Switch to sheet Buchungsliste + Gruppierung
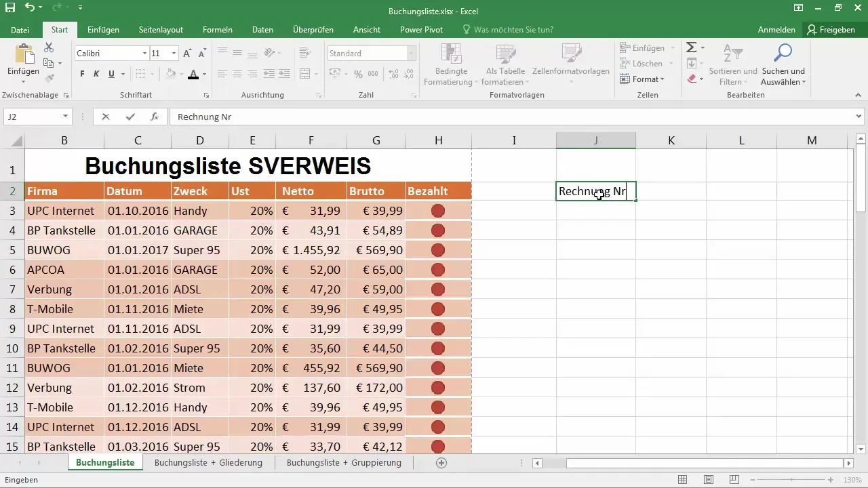Image resolution: width=868 pixels, height=488 pixels. (x=344, y=463)
